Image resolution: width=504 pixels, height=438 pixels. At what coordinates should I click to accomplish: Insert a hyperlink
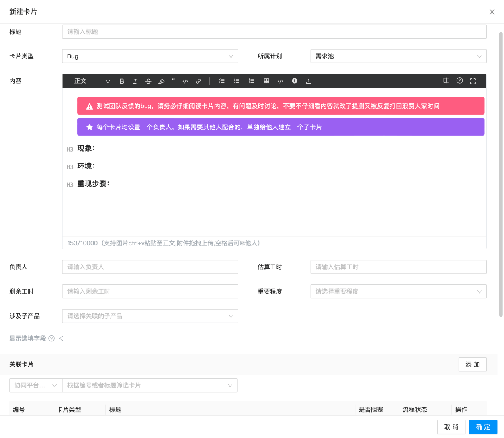point(198,81)
